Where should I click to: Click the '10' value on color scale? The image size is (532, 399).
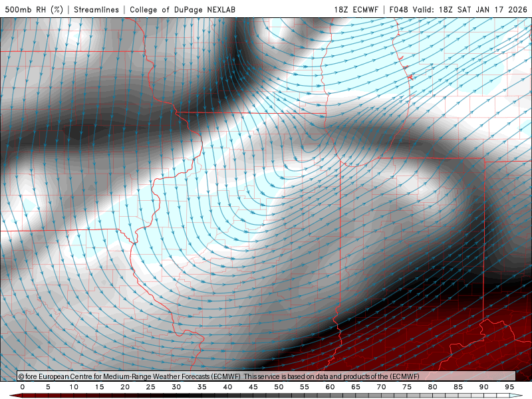click(x=74, y=387)
